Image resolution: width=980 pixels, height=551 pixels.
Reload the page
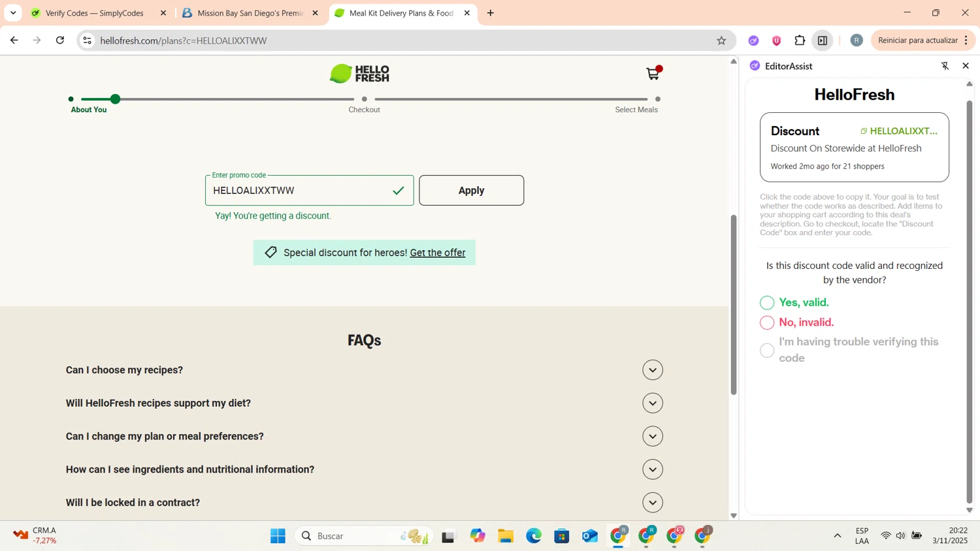(60, 40)
